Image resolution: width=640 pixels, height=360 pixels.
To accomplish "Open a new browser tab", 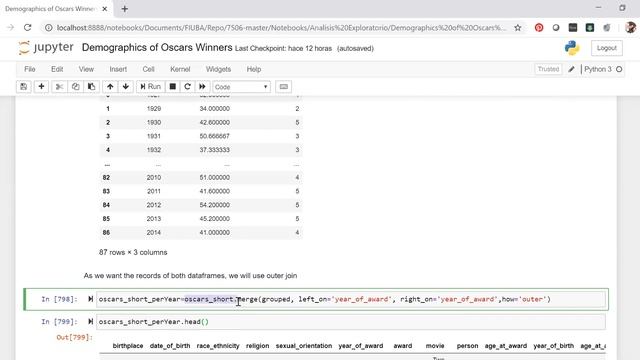I will click(124, 9).
